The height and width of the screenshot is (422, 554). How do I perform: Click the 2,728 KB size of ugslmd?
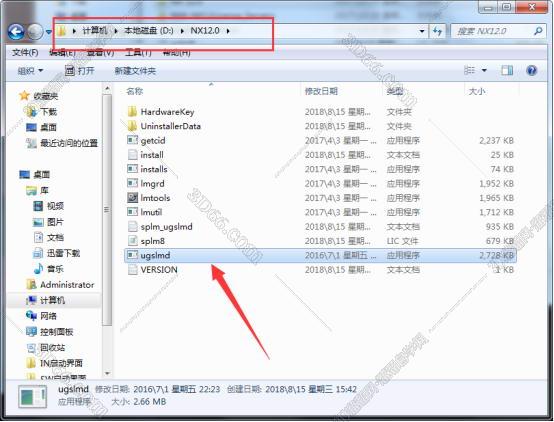pyautogui.click(x=496, y=255)
